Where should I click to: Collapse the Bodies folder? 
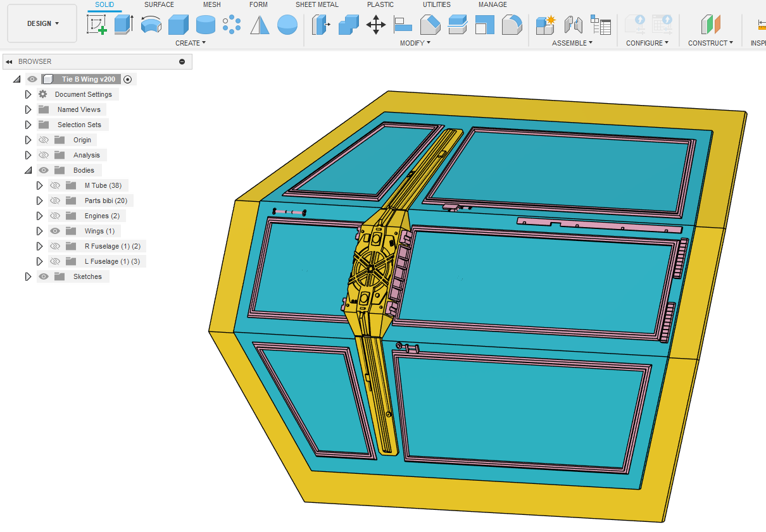coord(28,170)
